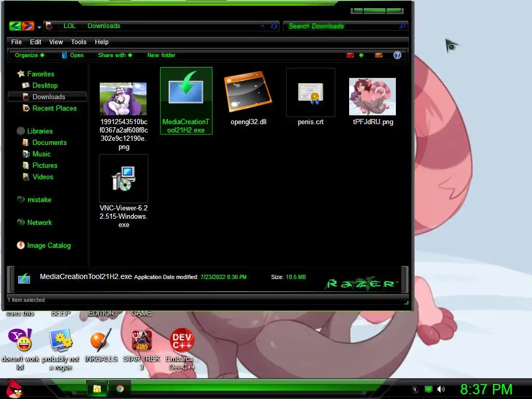Screen dimensions: 532x399
Task: Open the Pictures library
Action: click(45, 166)
